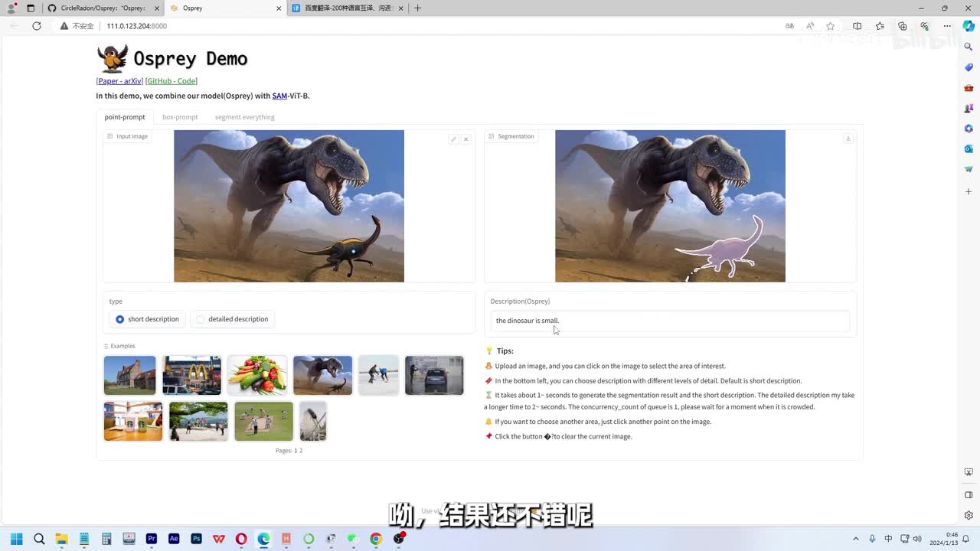980x551 pixels.
Task: Open the Copilot sidebar icon
Action: pos(968,26)
